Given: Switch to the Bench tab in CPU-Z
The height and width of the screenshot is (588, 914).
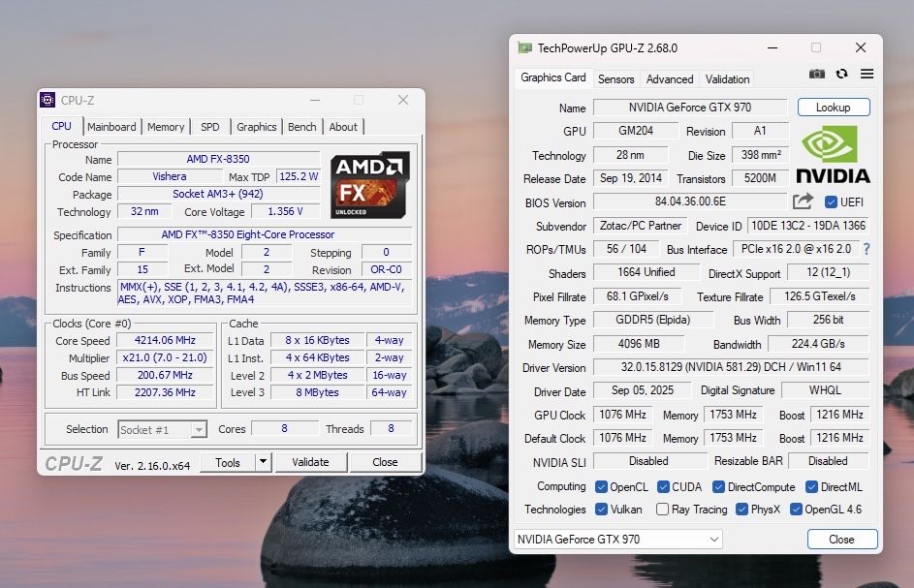Looking at the screenshot, I should (x=302, y=127).
